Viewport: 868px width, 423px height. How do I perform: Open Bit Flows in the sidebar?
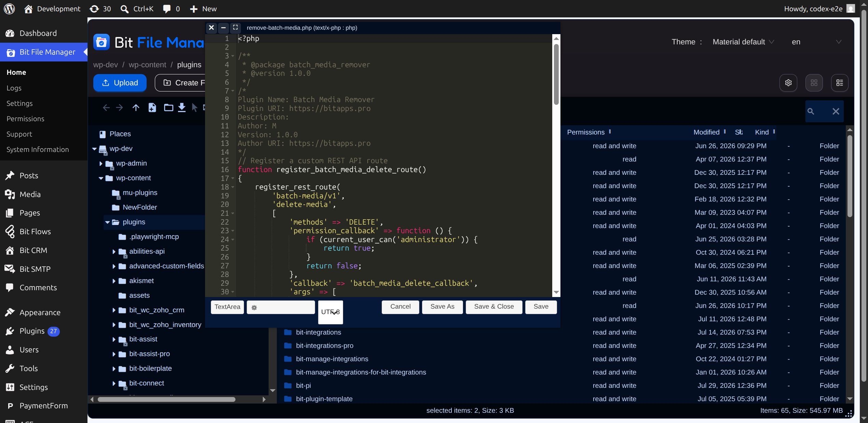(35, 231)
